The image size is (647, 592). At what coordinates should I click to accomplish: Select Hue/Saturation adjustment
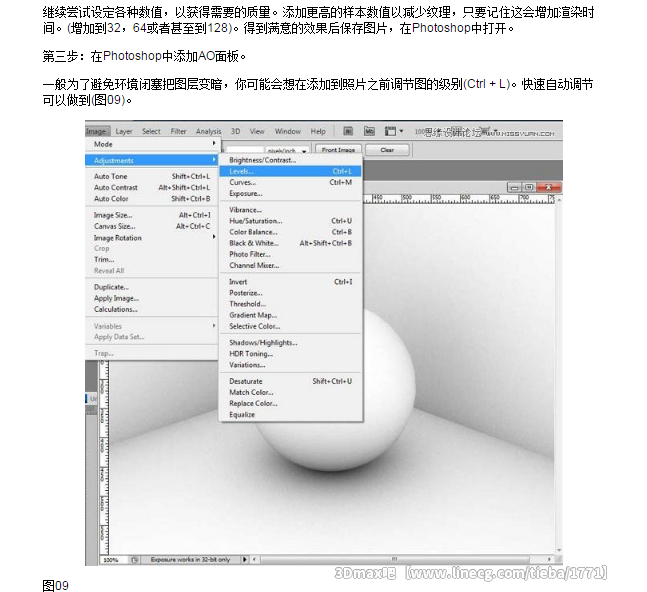click(x=290, y=221)
